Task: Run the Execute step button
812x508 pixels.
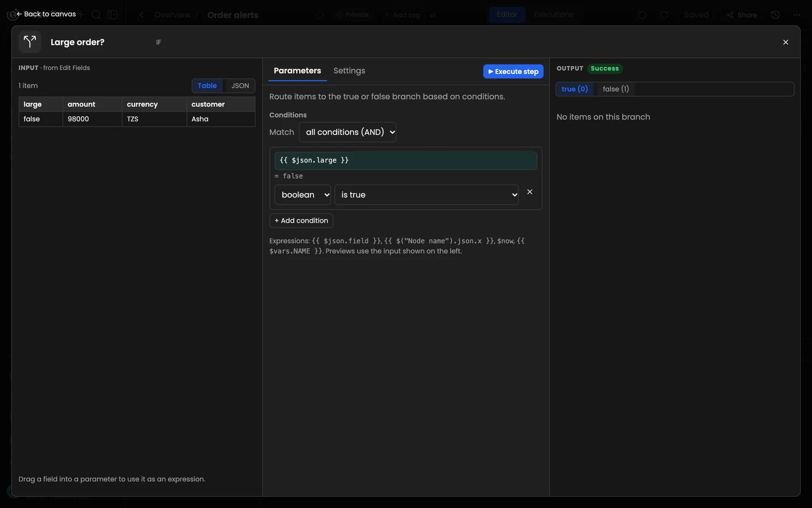Action: pyautogui.click(x=513, y=71)
